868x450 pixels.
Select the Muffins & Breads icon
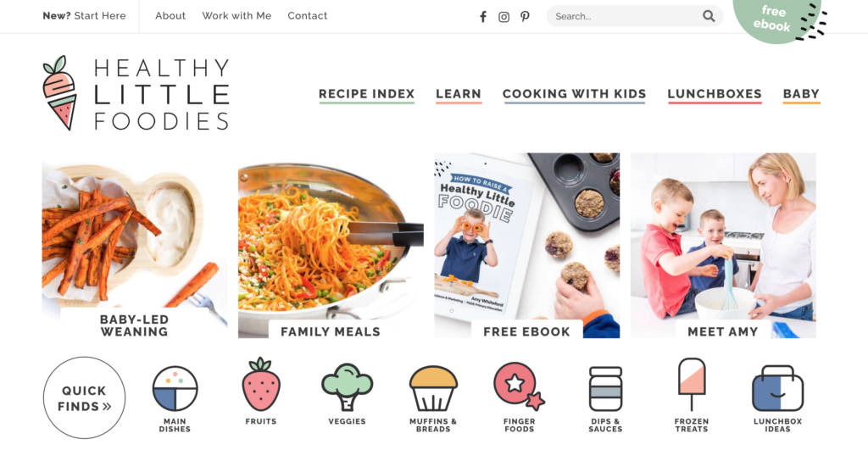pyautogui.click(x=433, y=388)
